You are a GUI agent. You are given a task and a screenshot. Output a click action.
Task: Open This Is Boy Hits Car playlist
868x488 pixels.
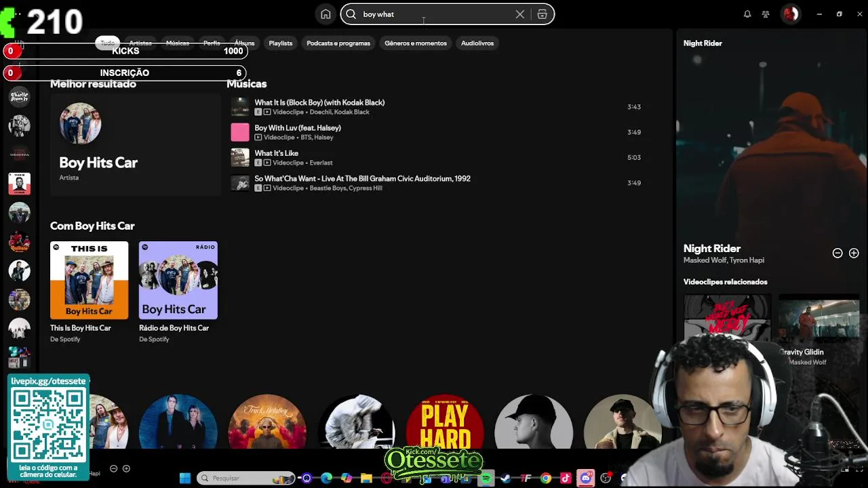89,292
